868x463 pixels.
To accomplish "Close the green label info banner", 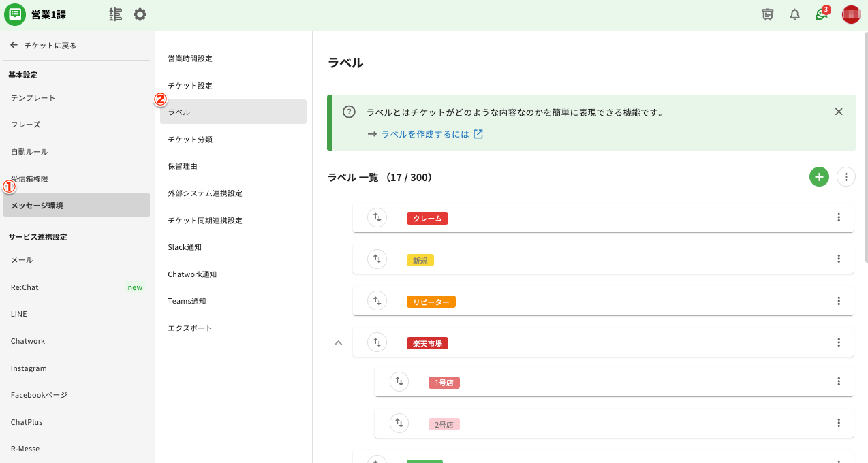I will [x=839, y=112].
